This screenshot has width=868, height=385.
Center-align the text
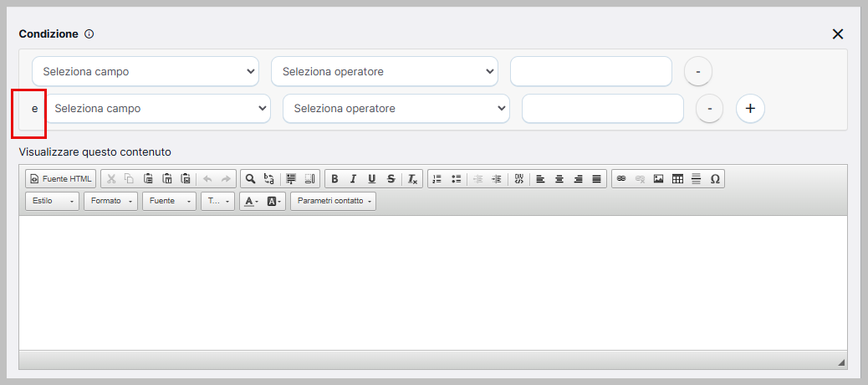559,179
